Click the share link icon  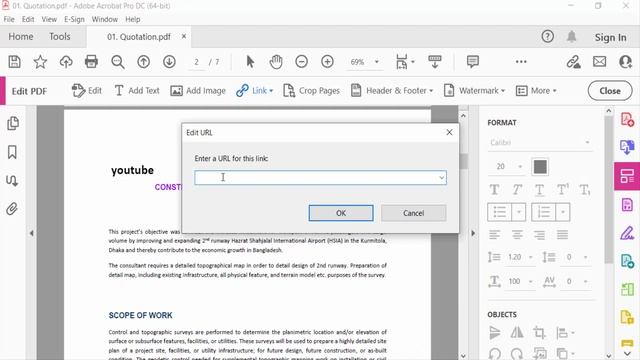coord(573,62)
